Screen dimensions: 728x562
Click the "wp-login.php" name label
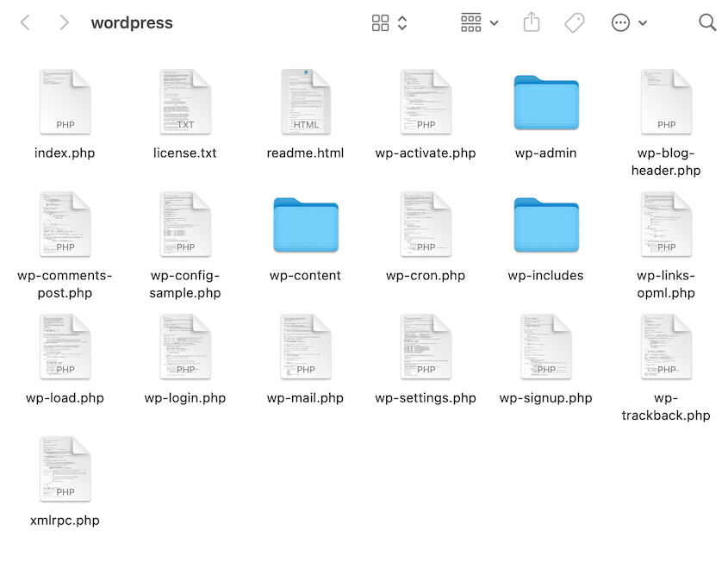pyautogui.click(x=184, y=398)
